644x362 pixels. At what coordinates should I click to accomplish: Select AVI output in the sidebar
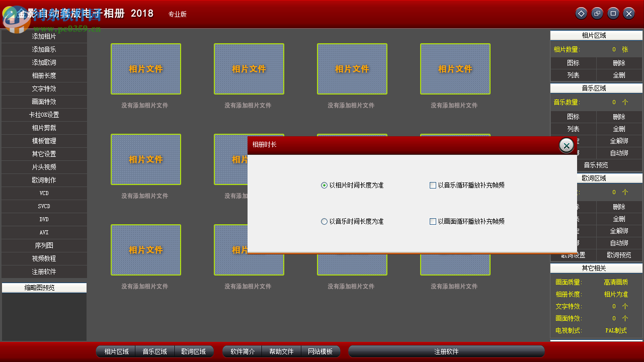44,232
